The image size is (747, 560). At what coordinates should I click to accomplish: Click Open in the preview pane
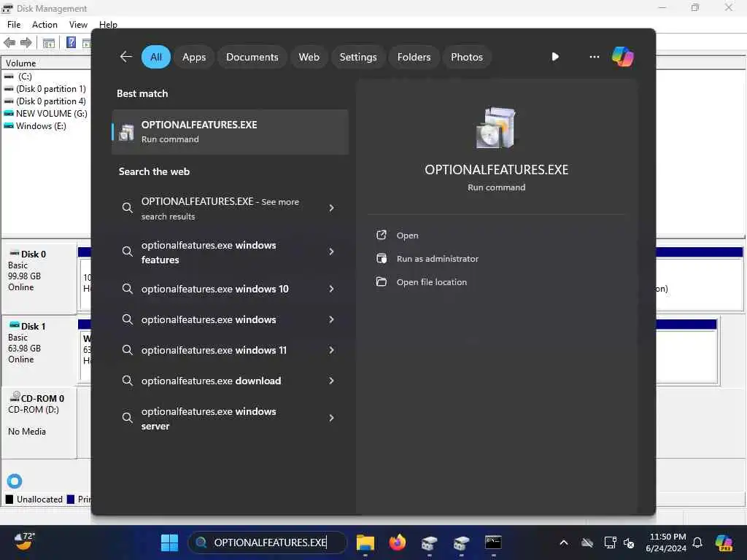[407, 236]
